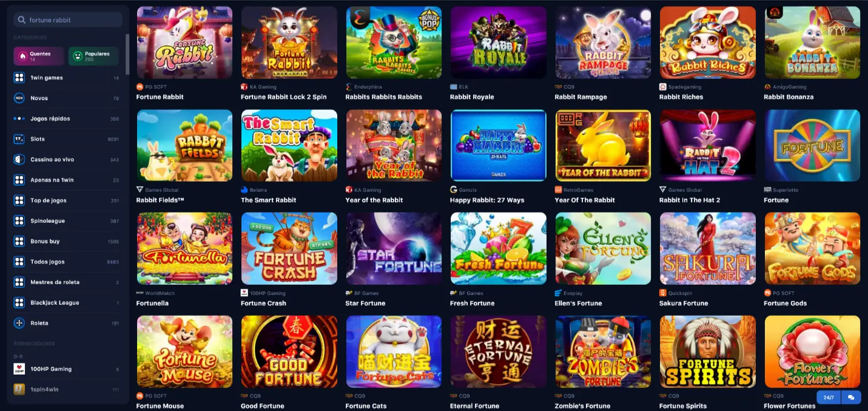Viewport: 868px width, 411px height.
Task: Click the search magnifier icon
Action: point(22,20)
